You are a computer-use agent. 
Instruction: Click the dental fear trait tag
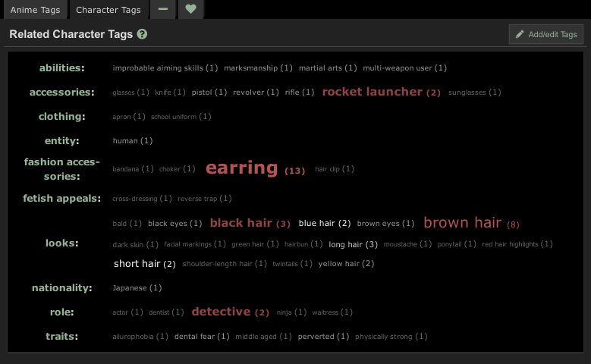coord(195,337)
